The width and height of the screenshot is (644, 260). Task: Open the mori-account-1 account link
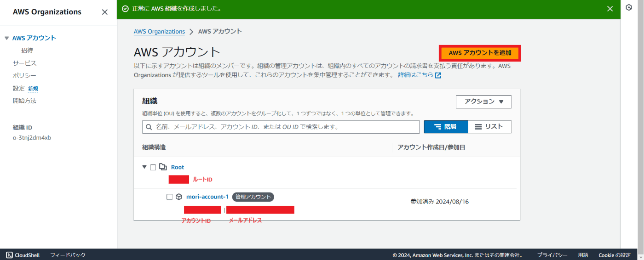tap(207, 197)
